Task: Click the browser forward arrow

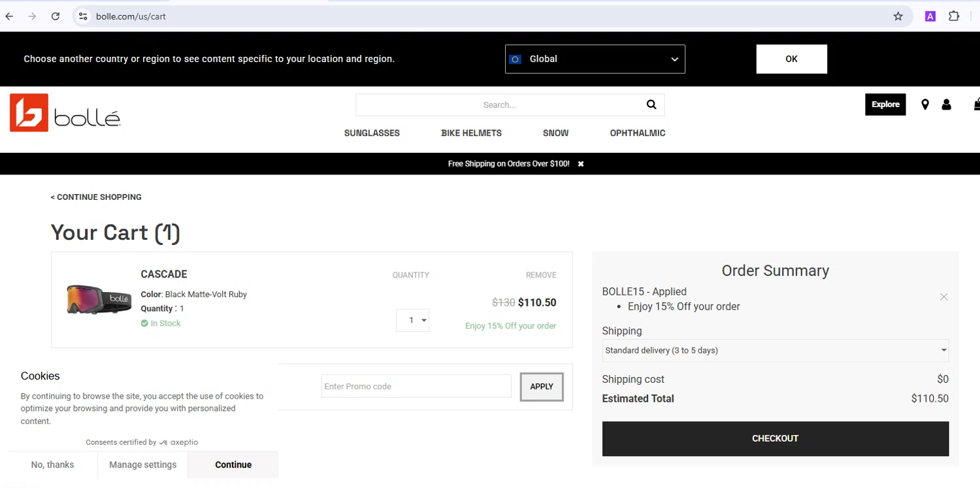Action: click(32, 16)
